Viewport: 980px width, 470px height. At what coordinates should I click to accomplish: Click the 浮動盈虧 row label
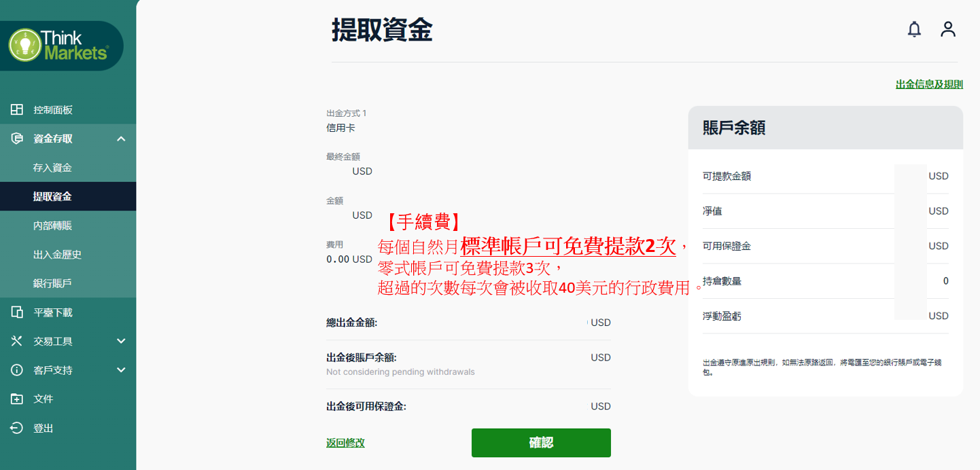tap(722, 316)
